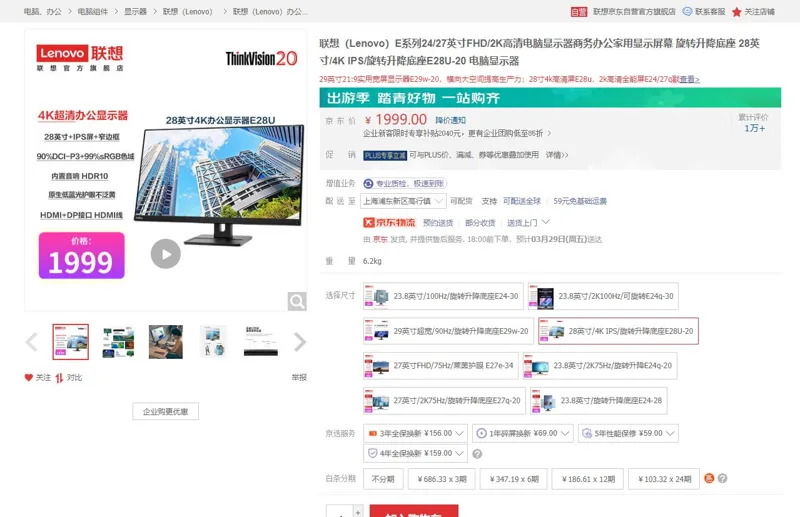Viewport: 800px width, 517px height.
Task: Open the 电脑组件 breadcrumb
Action: pyautogui.click(x=92, y=11)
